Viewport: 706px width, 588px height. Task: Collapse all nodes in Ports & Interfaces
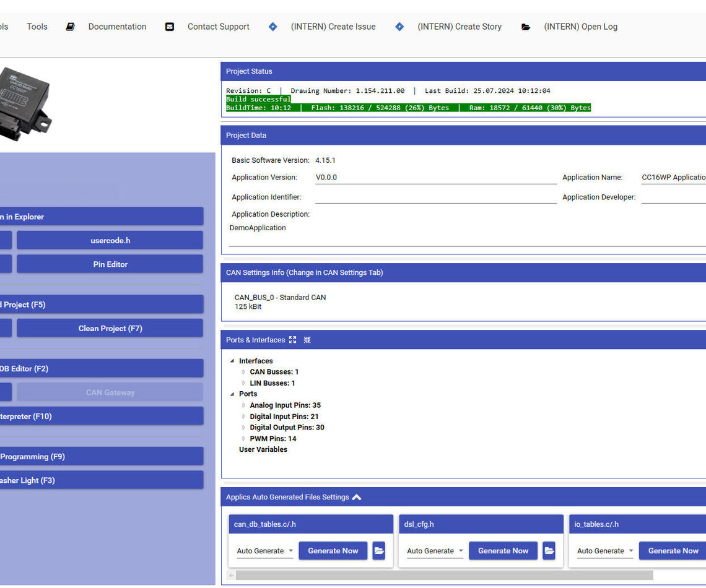(x=307, y=340)
